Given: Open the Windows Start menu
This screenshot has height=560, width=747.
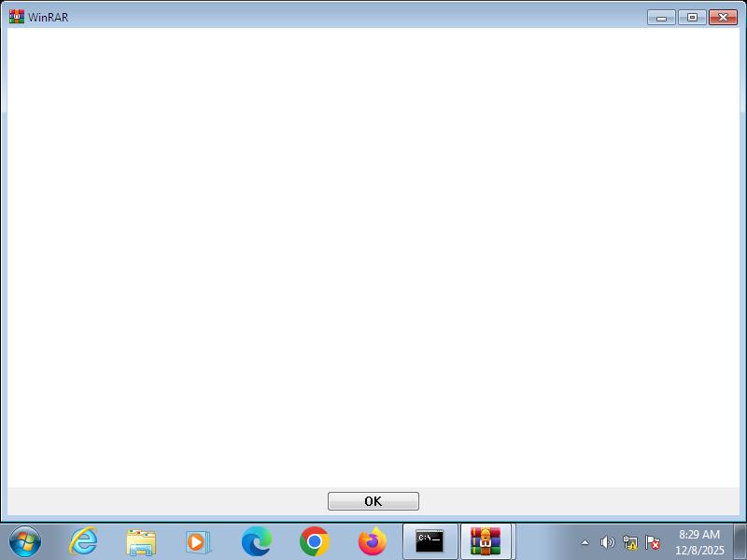Looking at the screenshot, I should (25, 541).
